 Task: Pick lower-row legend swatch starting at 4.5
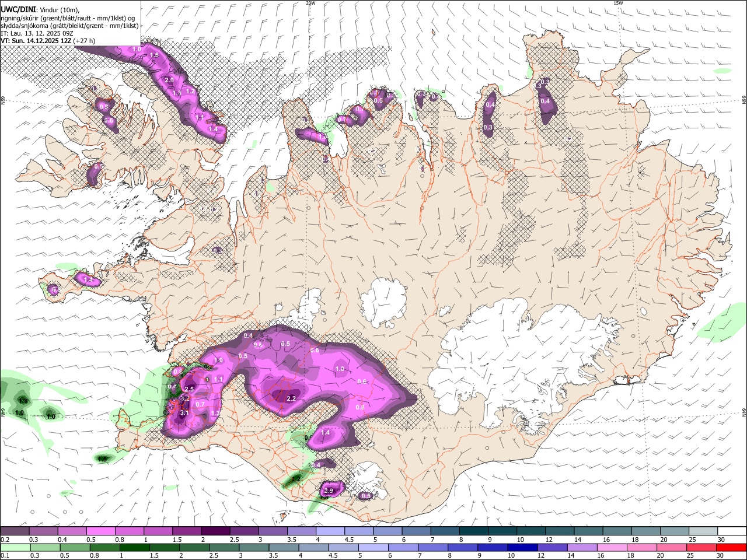[x=343, y=548]
